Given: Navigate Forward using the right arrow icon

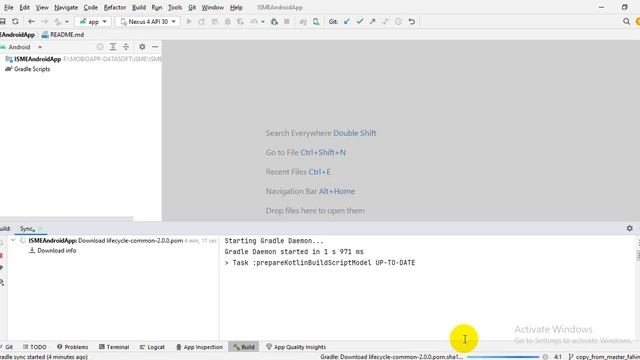Looking at the screenshot, I should [44, 22].
